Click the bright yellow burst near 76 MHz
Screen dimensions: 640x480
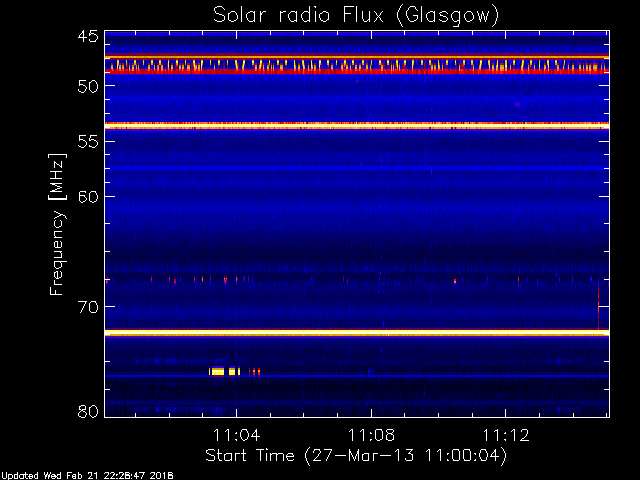click(224, 371)
